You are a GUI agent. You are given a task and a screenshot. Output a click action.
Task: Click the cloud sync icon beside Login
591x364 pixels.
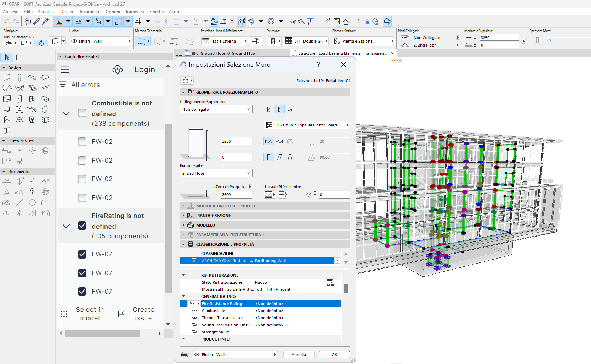tap(118, 70)
